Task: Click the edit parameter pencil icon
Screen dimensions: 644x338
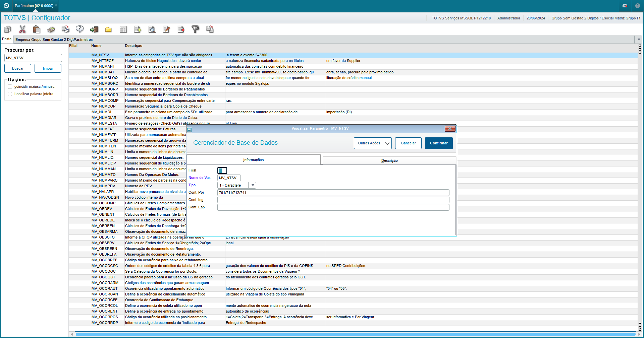Action: pos(166,29)
